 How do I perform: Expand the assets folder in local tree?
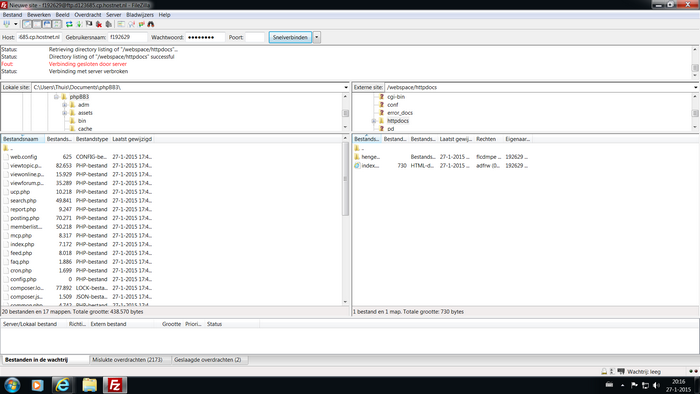tap(64, 113)
